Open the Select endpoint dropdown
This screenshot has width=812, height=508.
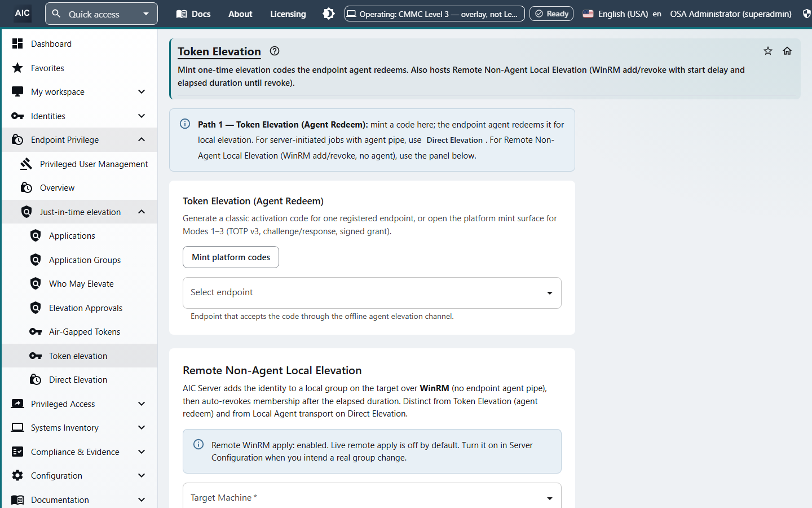tap(372, 292)
